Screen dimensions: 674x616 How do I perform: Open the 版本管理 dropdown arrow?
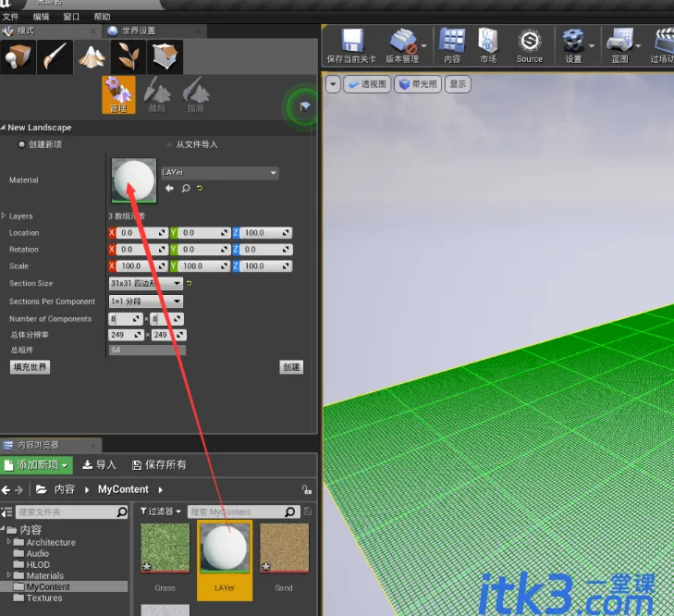423,45
